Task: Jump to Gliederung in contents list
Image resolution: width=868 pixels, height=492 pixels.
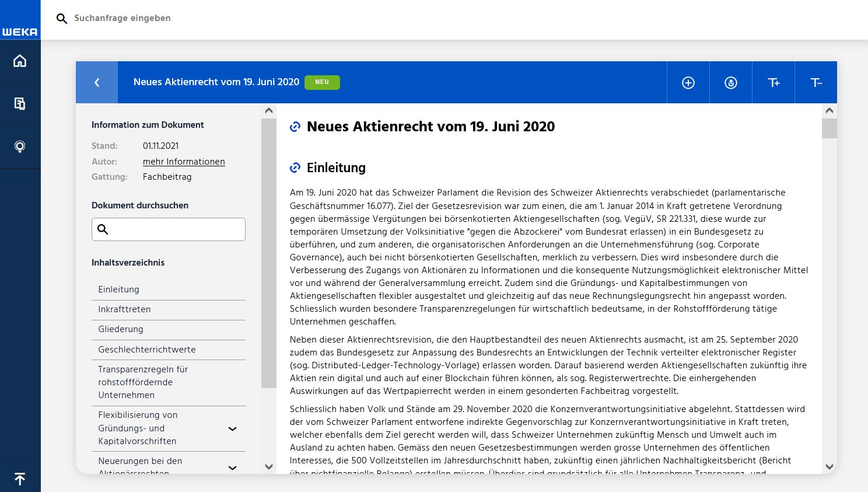Action: [121, 329]
